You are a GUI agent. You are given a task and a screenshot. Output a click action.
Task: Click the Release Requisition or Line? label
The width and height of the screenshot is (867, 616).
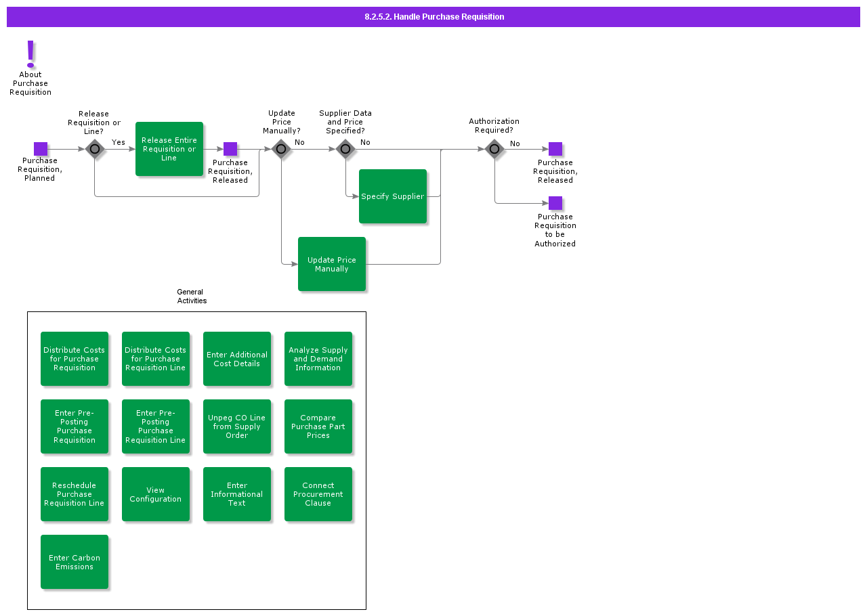(94, 123)
